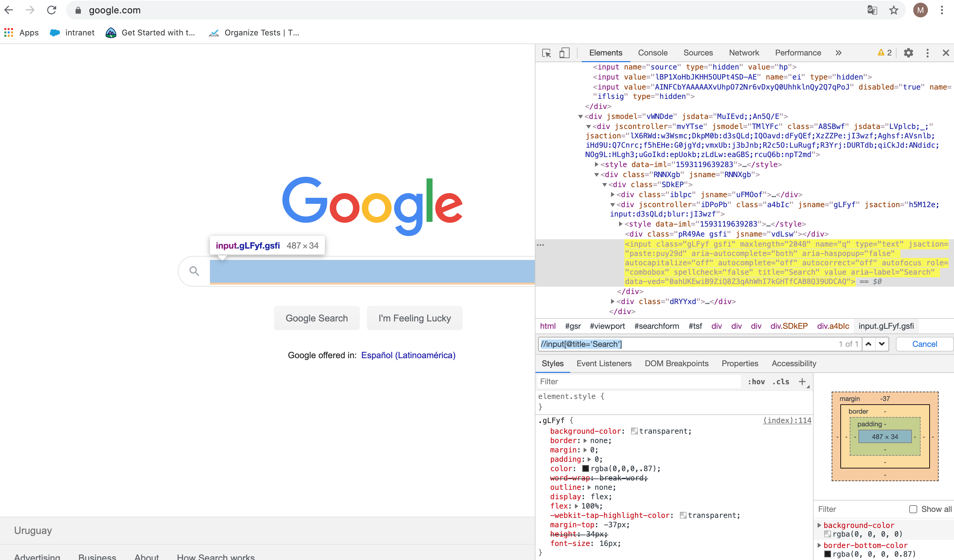Expand the div class="iblpc" node
The height and width of the screenshot is (560, 954).
click(612, 195)
